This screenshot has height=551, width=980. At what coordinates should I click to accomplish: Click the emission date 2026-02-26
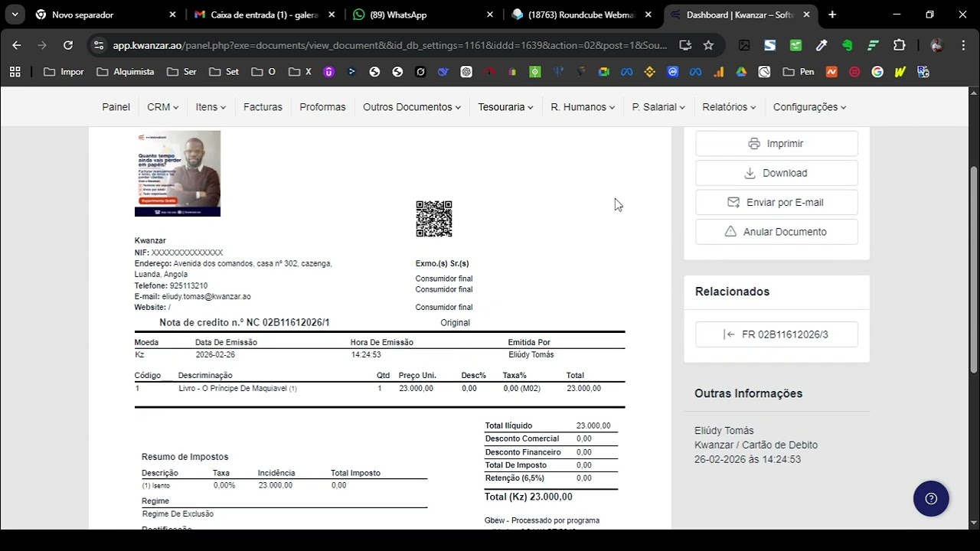pos(215,355)
